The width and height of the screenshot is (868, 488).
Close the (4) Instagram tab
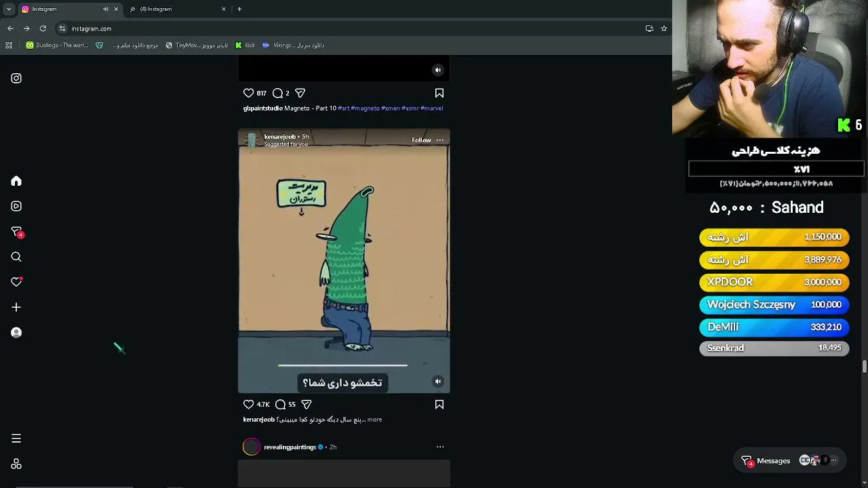(224, 9)
